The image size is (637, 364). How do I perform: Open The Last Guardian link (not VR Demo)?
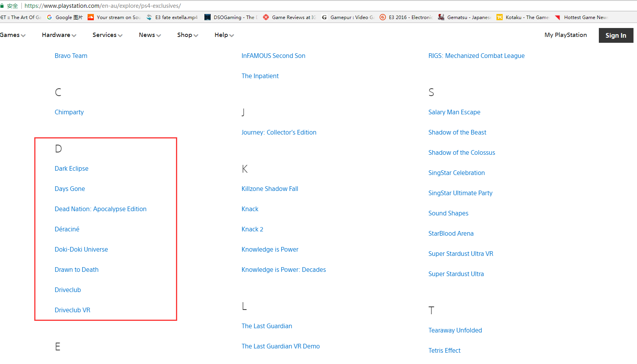[267, 326]
